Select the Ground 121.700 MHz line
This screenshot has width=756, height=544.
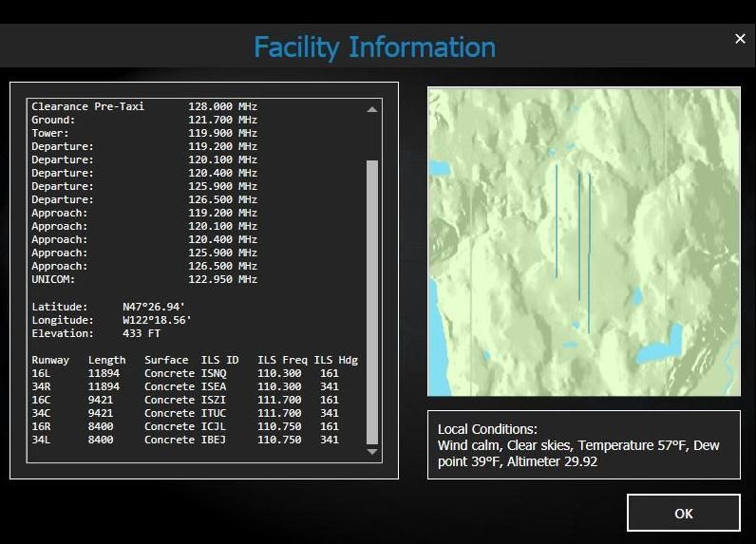coord(144,120)
